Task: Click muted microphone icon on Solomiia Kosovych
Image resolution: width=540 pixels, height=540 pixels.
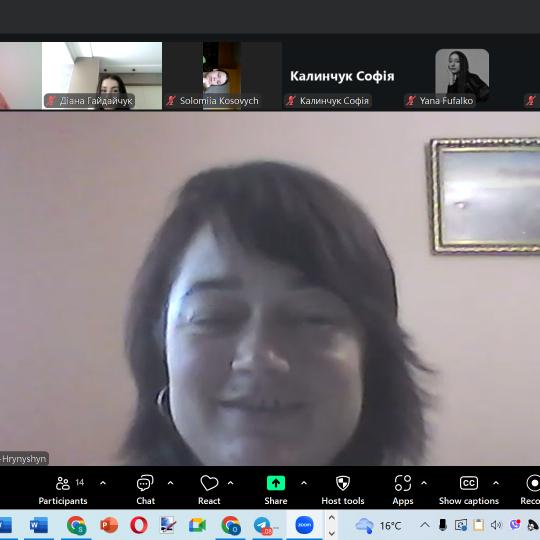Action: (x=171, y=101)
